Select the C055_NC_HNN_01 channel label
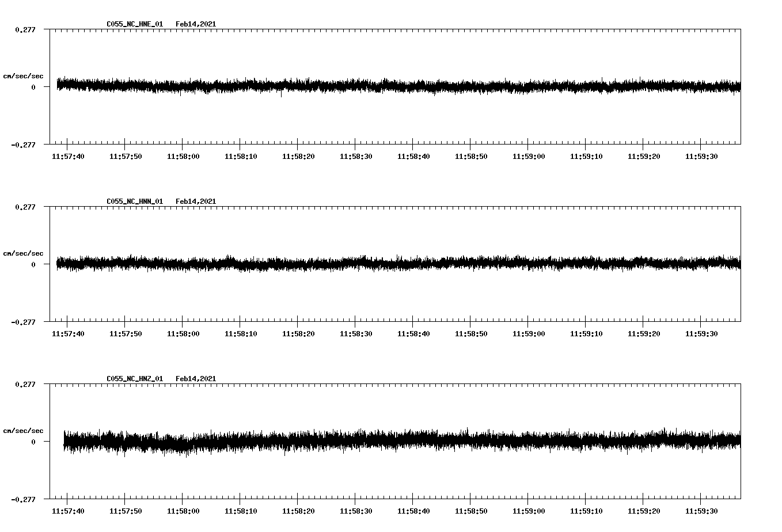 [x=134, y=201]
